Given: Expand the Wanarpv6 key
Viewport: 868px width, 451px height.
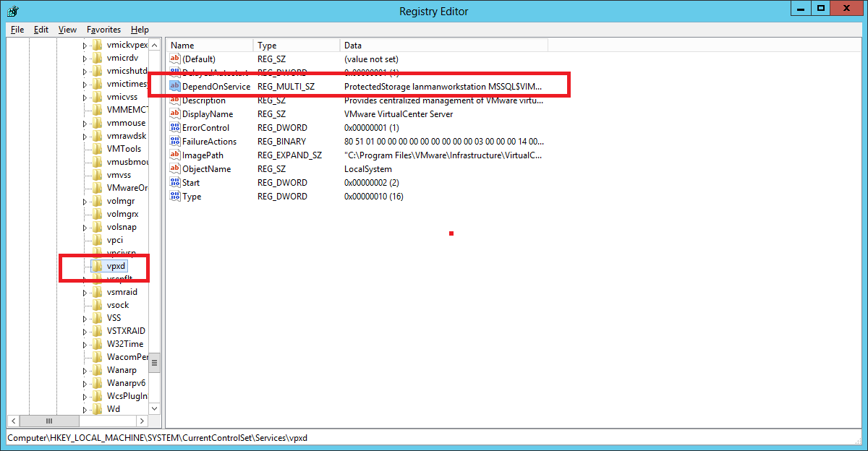Looking at the screenshot, I should tap(85, 383).
